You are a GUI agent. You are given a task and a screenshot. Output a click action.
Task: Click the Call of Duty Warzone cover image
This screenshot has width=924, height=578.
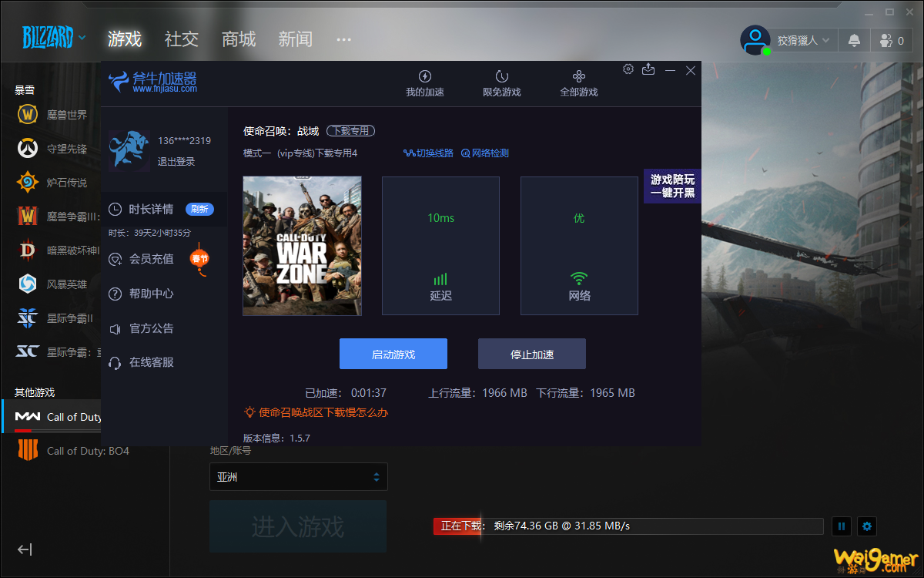click(x=302, y=246)
